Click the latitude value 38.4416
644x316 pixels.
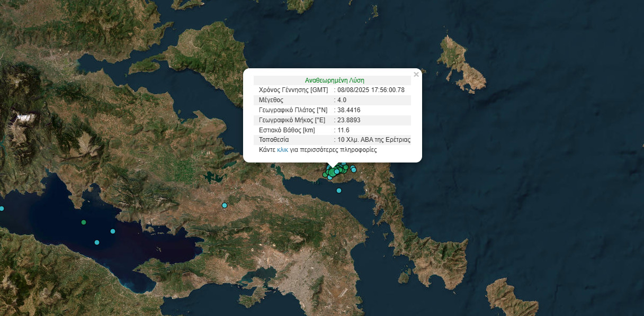point(348,110)
